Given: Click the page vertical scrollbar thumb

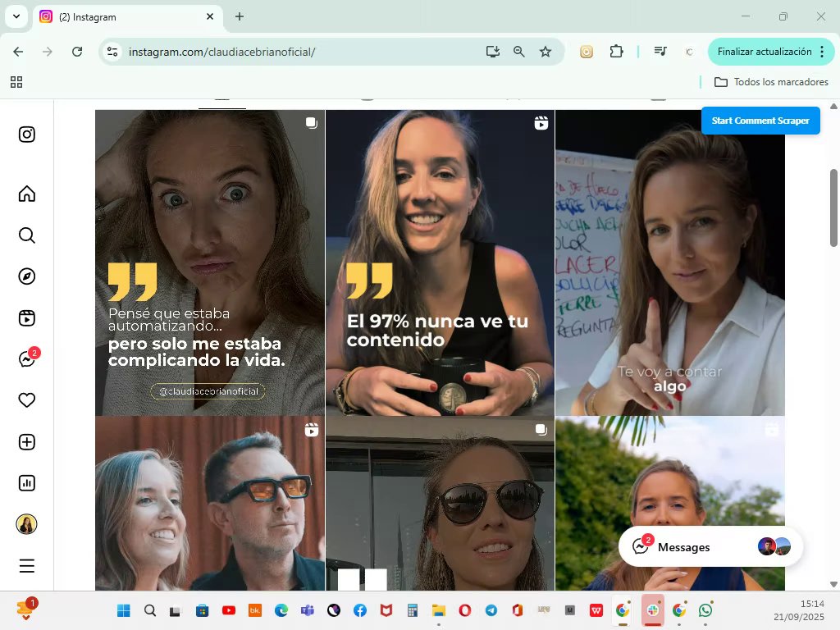Looking at the screenshot, I should coord(833,207).
